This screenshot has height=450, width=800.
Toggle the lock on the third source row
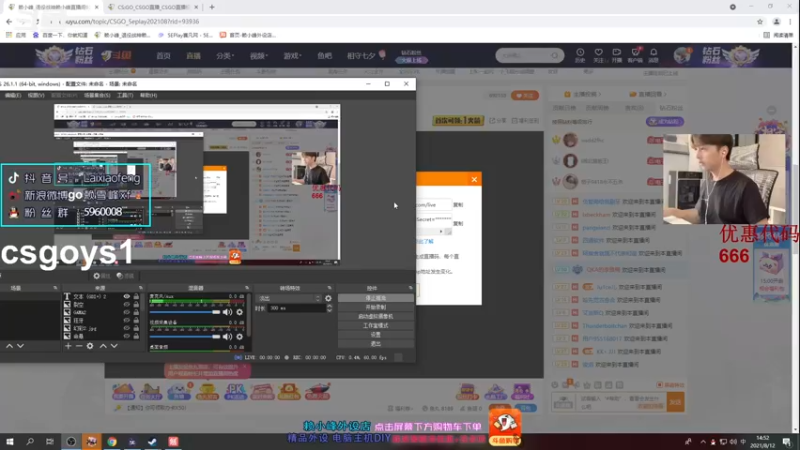tap(136, 312)
